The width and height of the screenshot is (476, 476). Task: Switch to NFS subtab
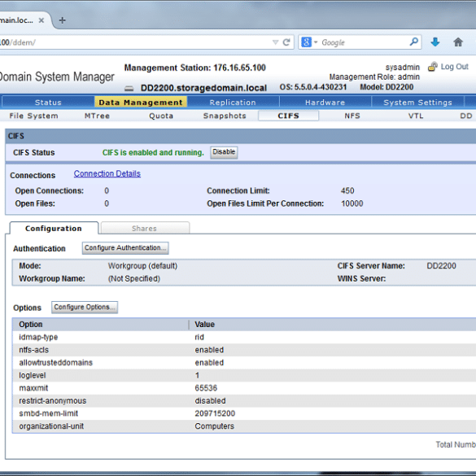click(352, 116)
